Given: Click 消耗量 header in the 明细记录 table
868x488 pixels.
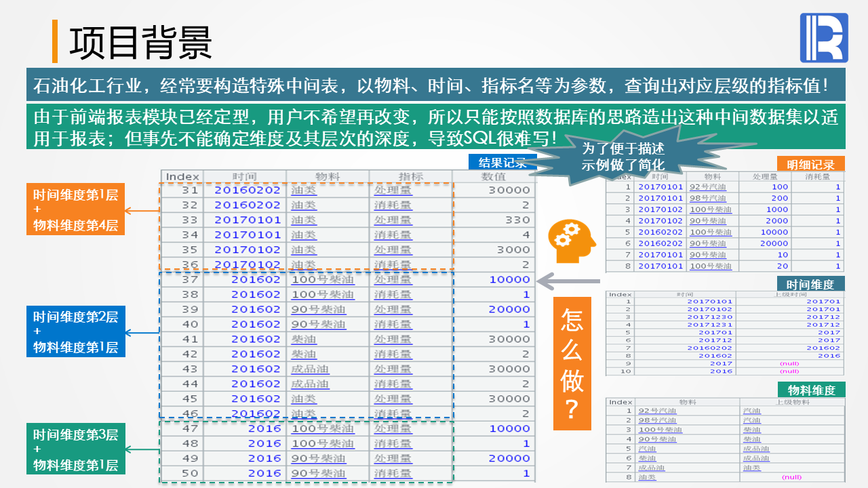Looking at the screenshot, I should 817,176.
